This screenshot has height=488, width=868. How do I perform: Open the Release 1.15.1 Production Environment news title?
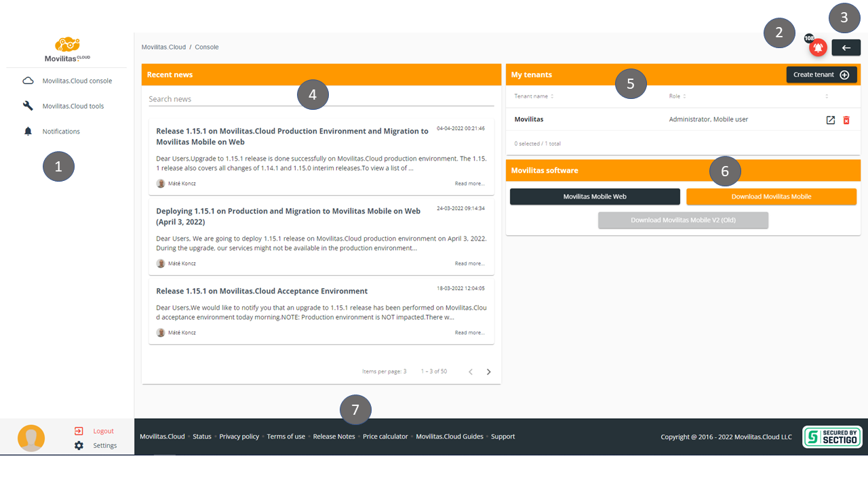tap(292, 136)
